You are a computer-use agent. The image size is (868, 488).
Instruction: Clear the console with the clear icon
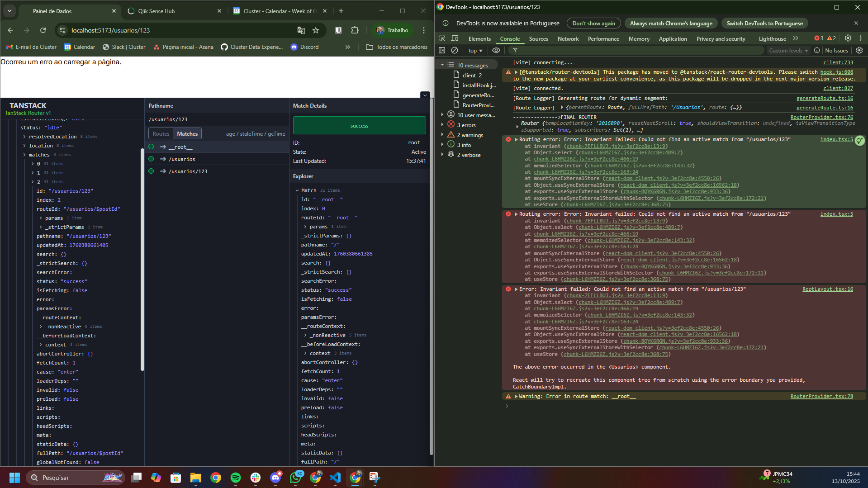(x=455, y=50)
